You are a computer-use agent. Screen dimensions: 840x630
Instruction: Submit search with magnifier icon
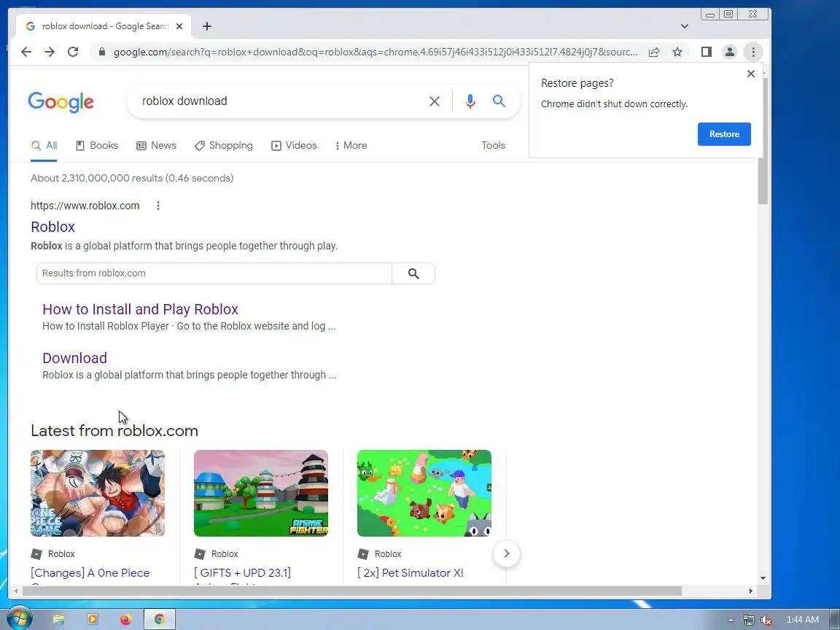coord(499,101)
